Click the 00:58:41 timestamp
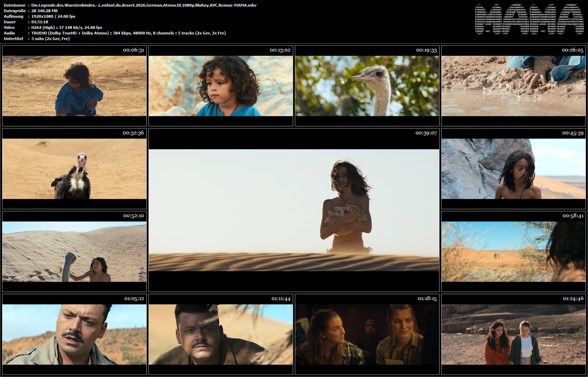The height and width of the screenshot is (377, 588). 573,216
